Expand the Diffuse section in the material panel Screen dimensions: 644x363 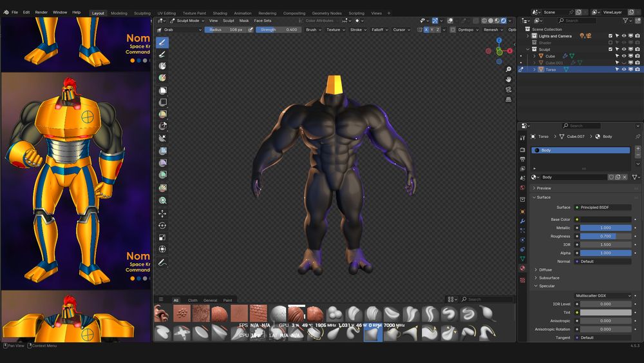[545, 270]
